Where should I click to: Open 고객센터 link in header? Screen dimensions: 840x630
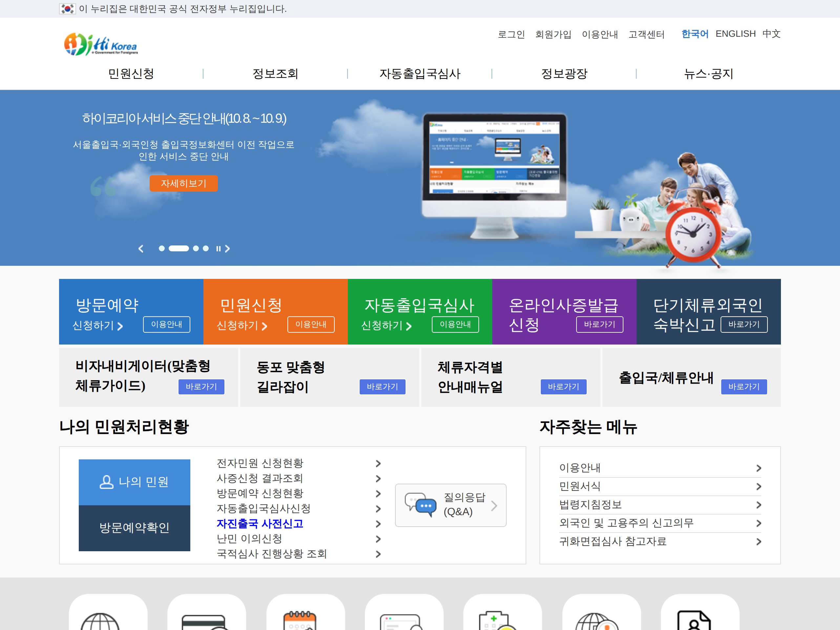tap(646, 34)
